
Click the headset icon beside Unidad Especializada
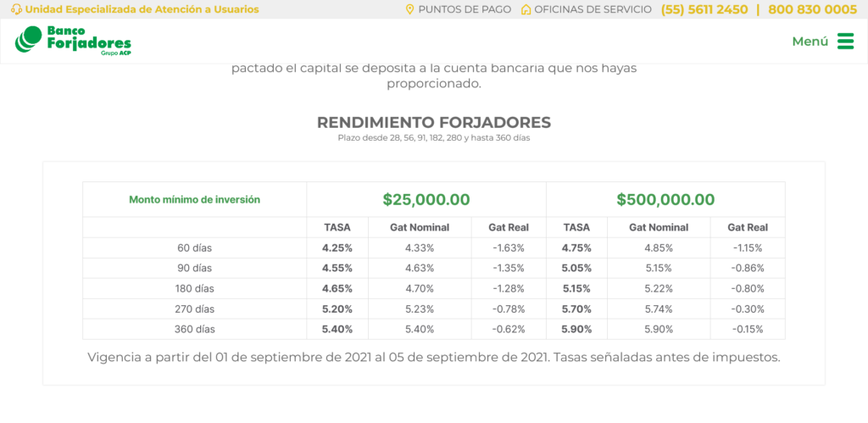(17, 9)
